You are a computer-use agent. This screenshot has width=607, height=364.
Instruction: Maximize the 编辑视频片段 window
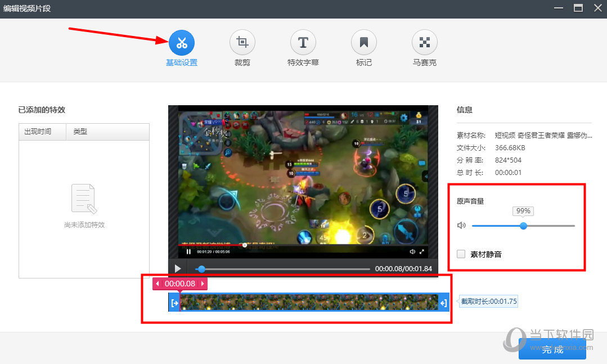click(x=578, y=8)
